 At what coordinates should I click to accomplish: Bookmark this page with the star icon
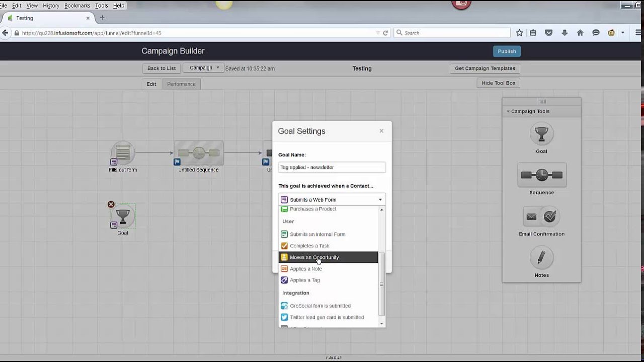pos(519,33)
